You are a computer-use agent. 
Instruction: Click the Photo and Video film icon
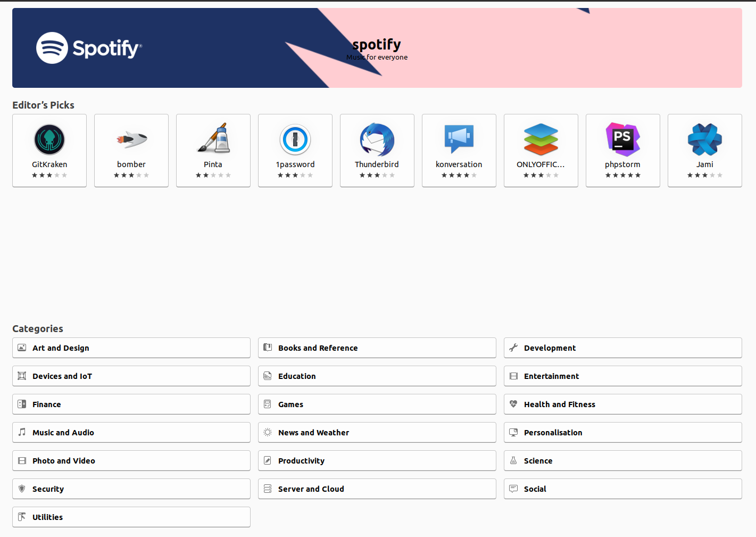pyautogui.click(x=22, y=460)
